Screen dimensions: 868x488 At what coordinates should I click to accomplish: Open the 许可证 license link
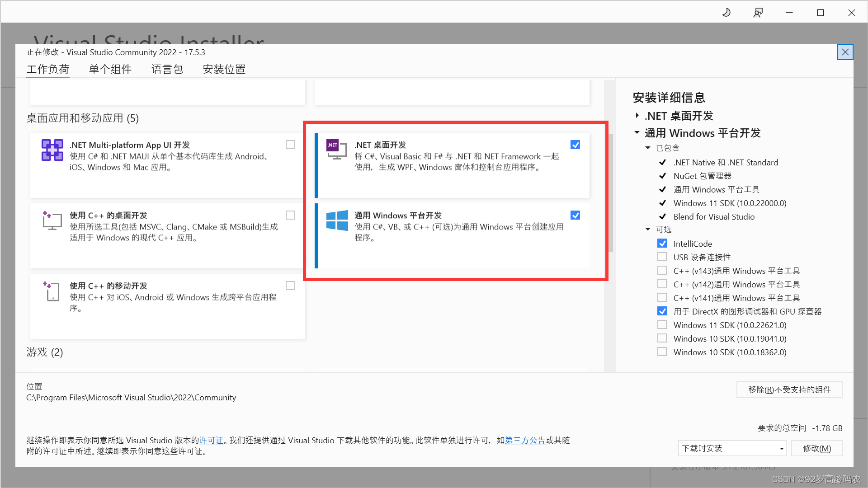tap(212, 440)
